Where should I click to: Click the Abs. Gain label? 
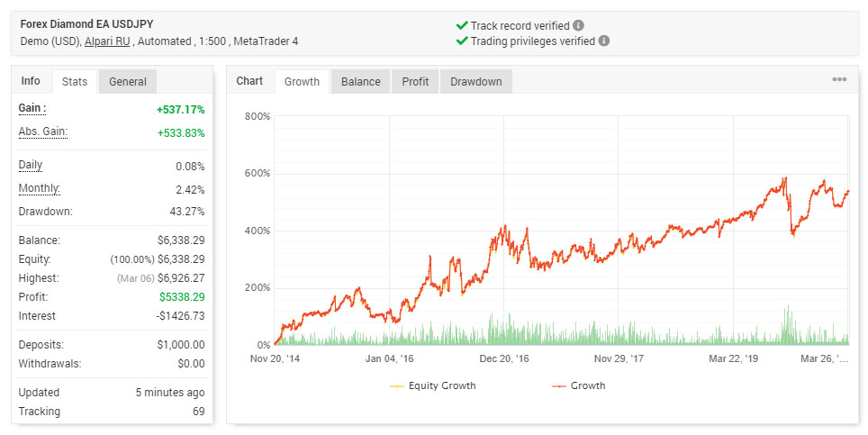[43, 131]
